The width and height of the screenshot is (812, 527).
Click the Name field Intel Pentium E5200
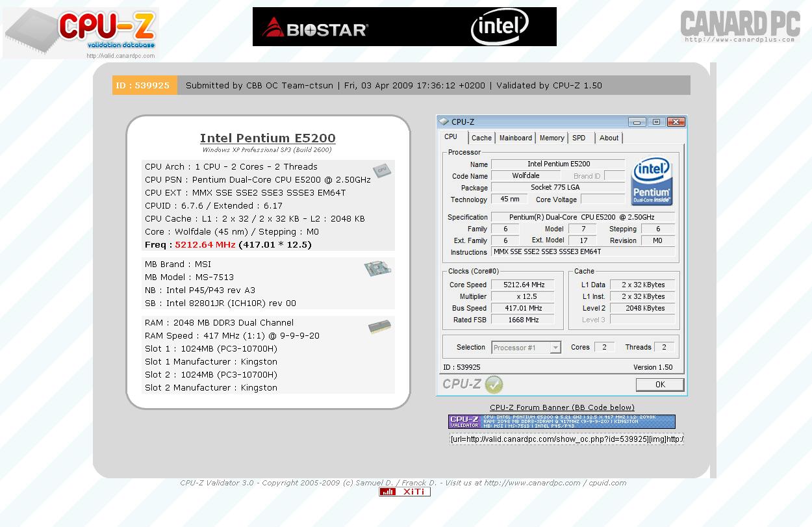(558, 164)
